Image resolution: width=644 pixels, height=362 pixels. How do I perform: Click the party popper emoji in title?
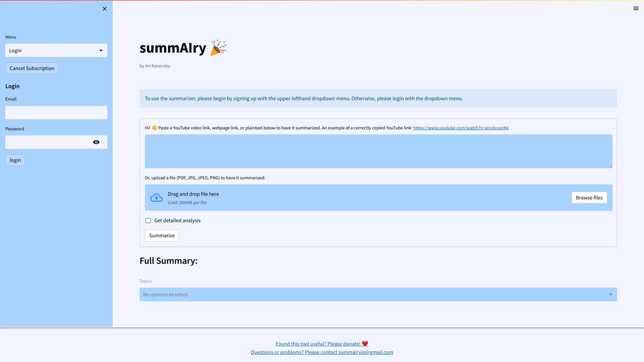point(218,48)
